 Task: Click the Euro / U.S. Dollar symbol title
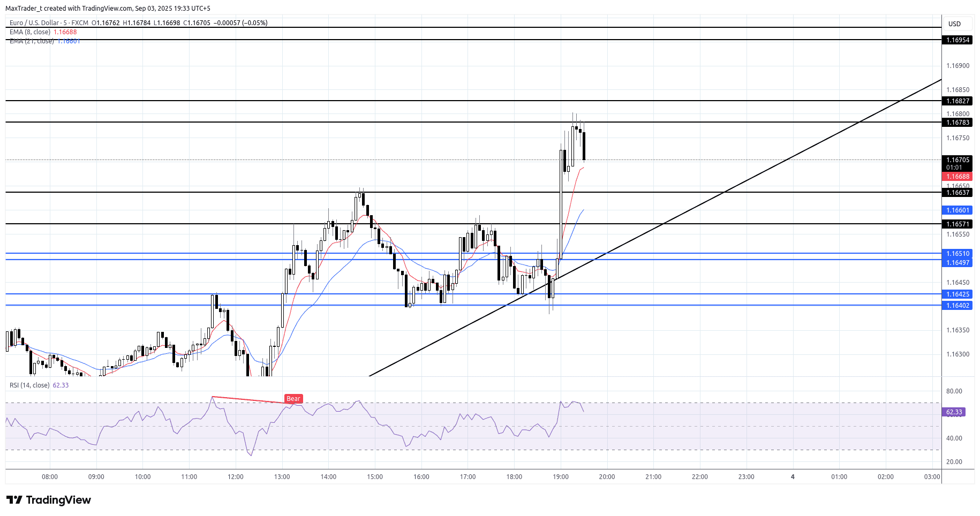click(34, 23)
